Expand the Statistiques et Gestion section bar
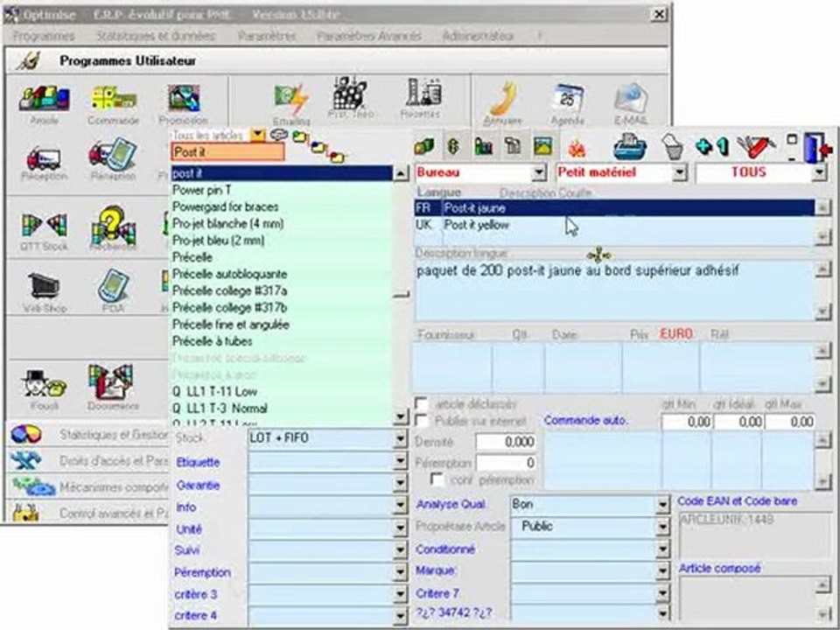This screenshot has height=630, width=840. pos(88,435)
